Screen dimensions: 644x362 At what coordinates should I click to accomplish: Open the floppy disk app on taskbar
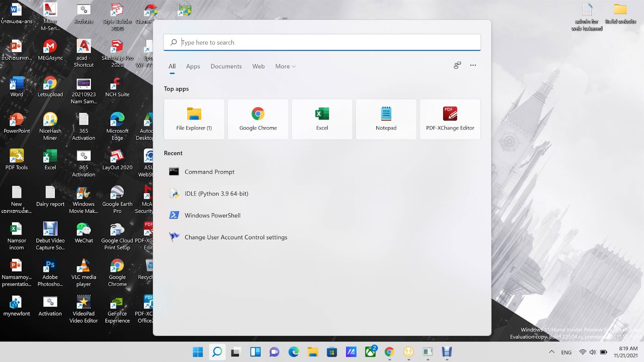coord(447,352)
